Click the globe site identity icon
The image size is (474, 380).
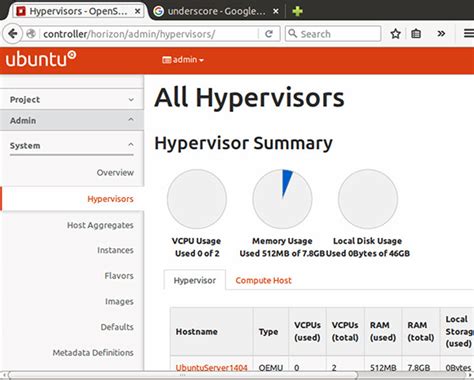pos(31,34)
